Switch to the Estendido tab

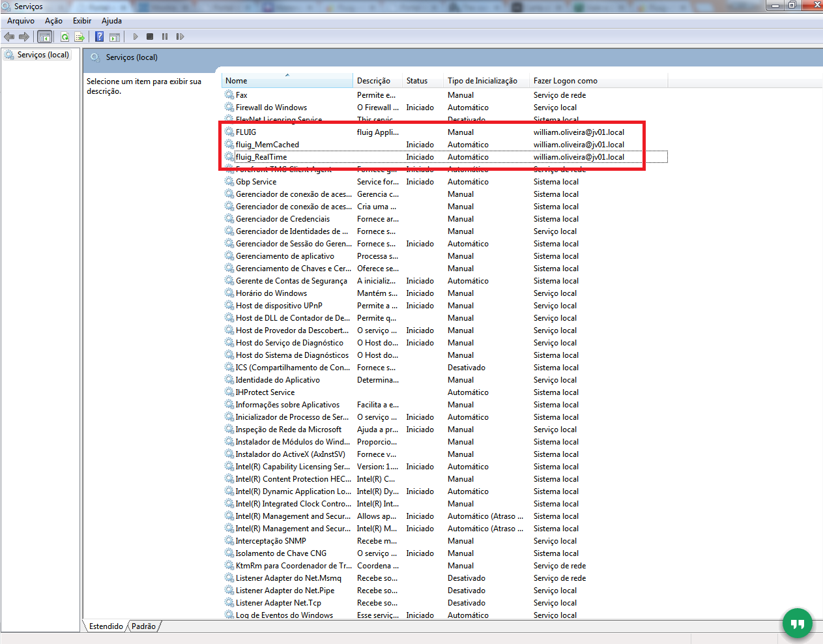point(106,626)
